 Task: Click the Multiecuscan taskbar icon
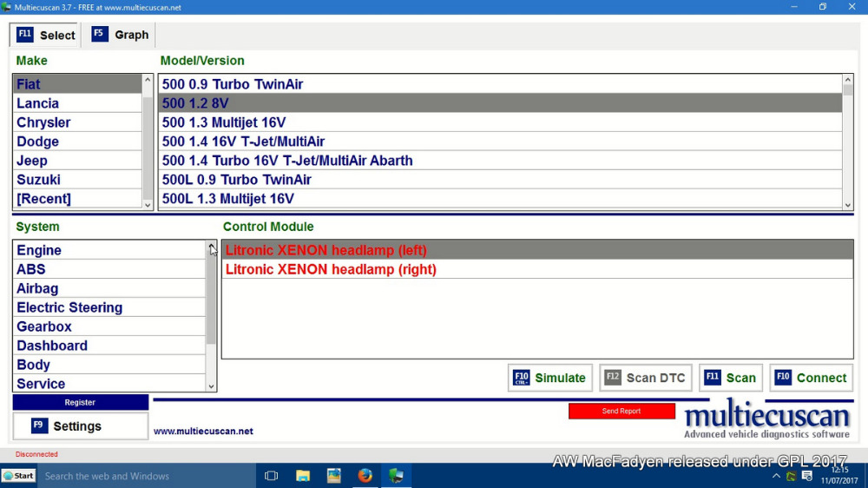click(x=396, y=476)
